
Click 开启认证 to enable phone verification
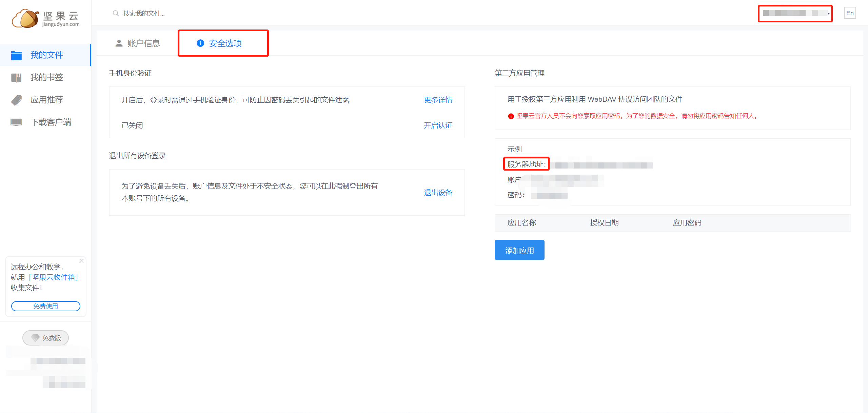click(x=438, y=125)
